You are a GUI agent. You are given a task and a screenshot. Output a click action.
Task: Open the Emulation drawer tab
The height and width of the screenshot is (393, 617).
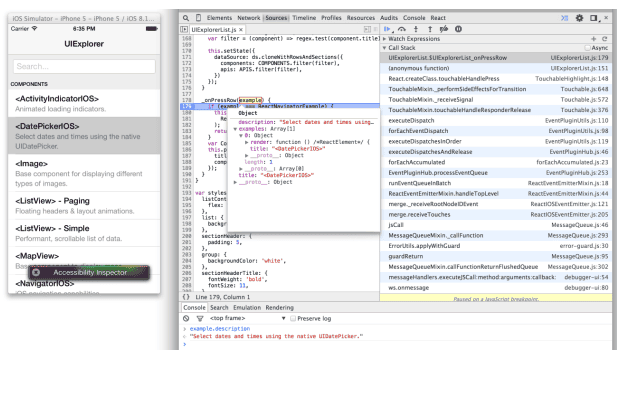247,308
